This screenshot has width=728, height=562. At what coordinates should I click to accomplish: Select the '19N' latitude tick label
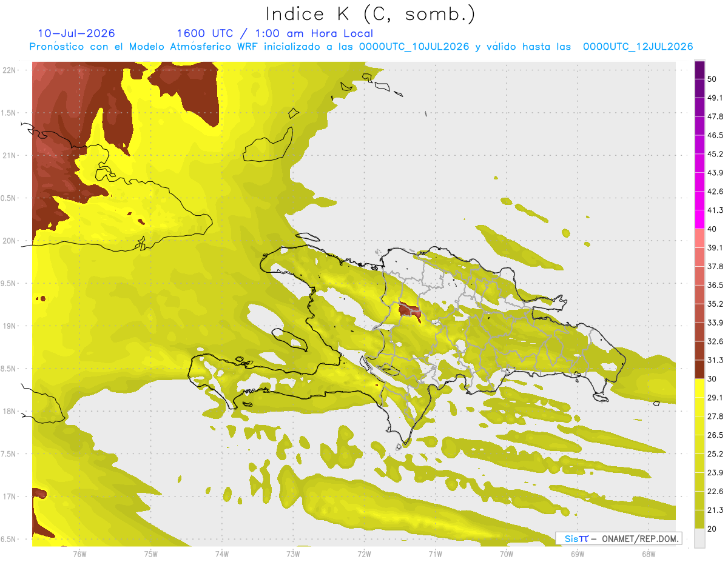[10, 326]
